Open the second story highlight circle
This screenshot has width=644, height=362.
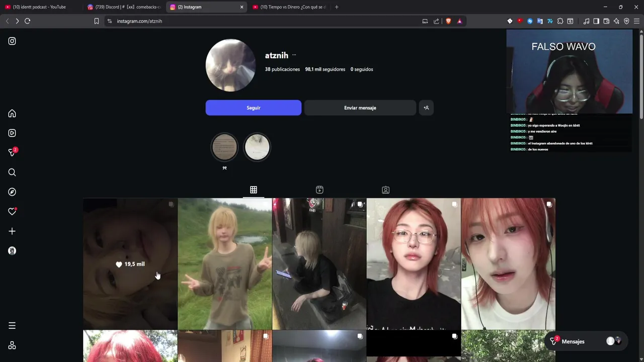coord(257,147)
